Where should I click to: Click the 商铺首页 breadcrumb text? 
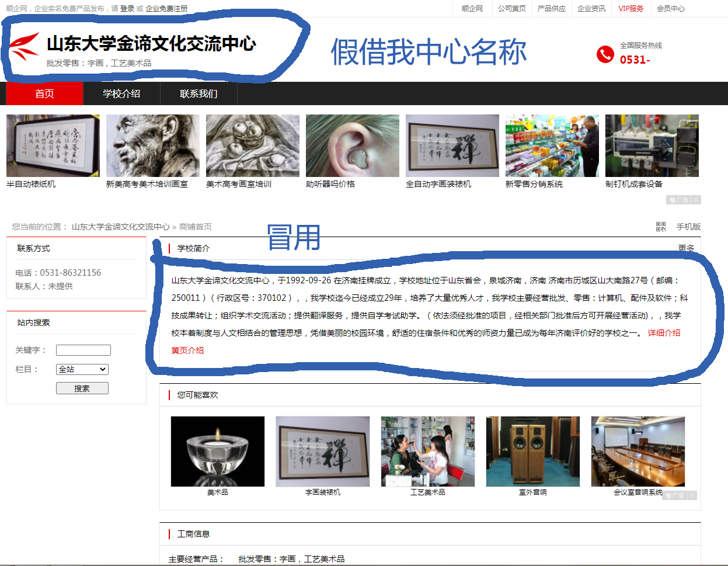point(196,227)
